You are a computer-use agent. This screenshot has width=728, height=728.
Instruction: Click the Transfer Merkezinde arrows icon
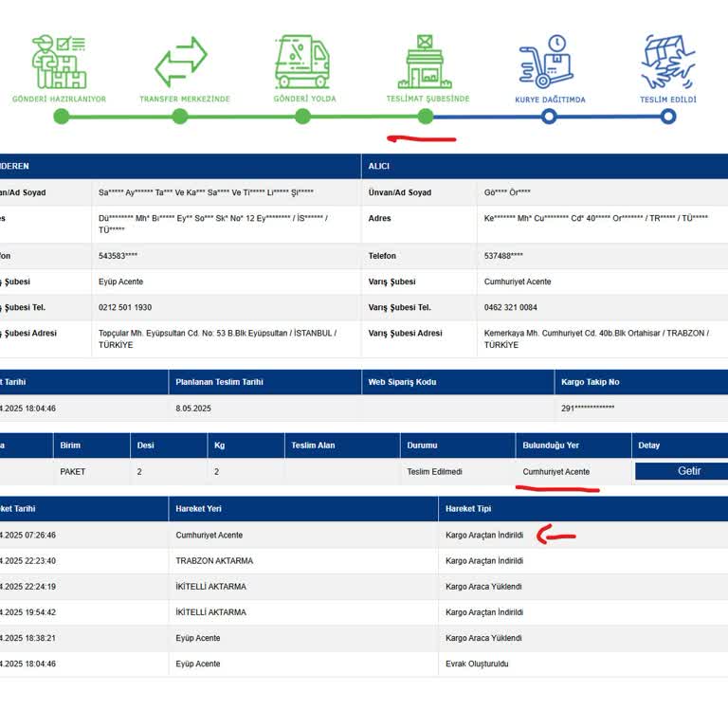180,63
